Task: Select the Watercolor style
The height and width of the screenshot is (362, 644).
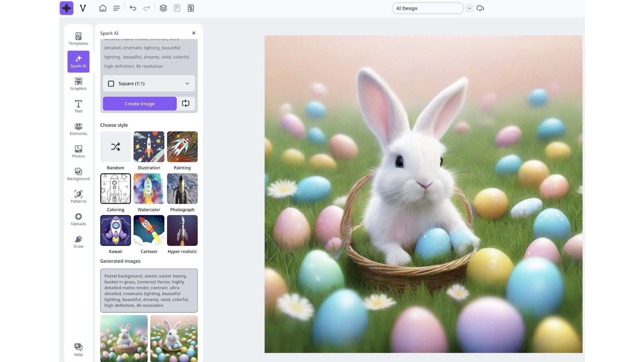Action: pos(149,188)
